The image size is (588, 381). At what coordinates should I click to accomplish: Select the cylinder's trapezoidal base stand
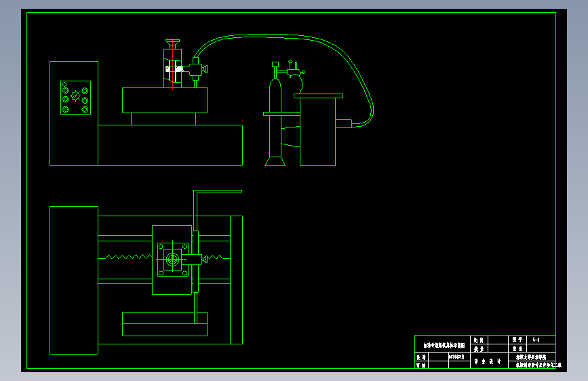tap(275, 161)
